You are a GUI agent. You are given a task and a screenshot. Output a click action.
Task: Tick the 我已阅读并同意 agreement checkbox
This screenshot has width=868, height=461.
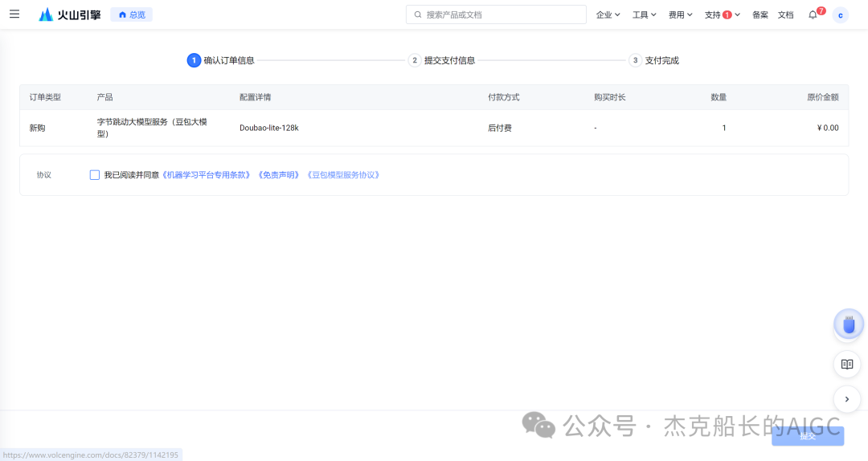pos(95,175)
